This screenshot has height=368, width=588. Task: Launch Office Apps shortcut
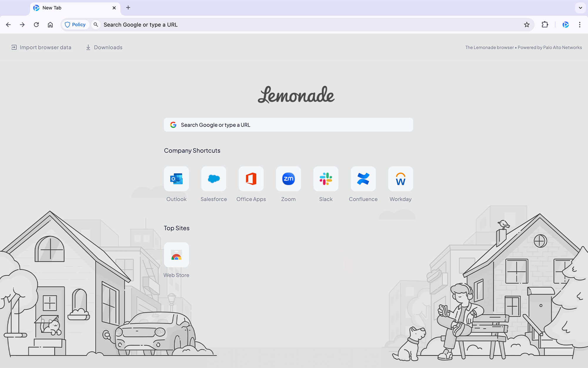251,179
